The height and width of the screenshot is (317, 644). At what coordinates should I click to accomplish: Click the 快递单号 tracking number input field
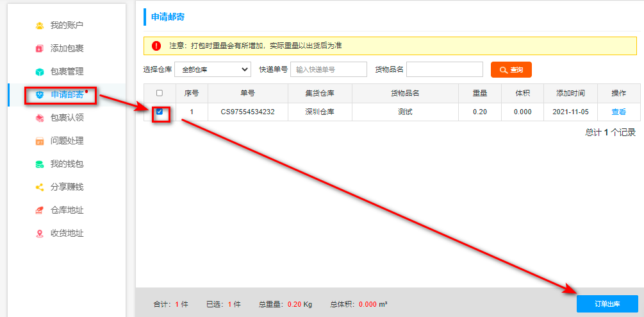[328, 69]
